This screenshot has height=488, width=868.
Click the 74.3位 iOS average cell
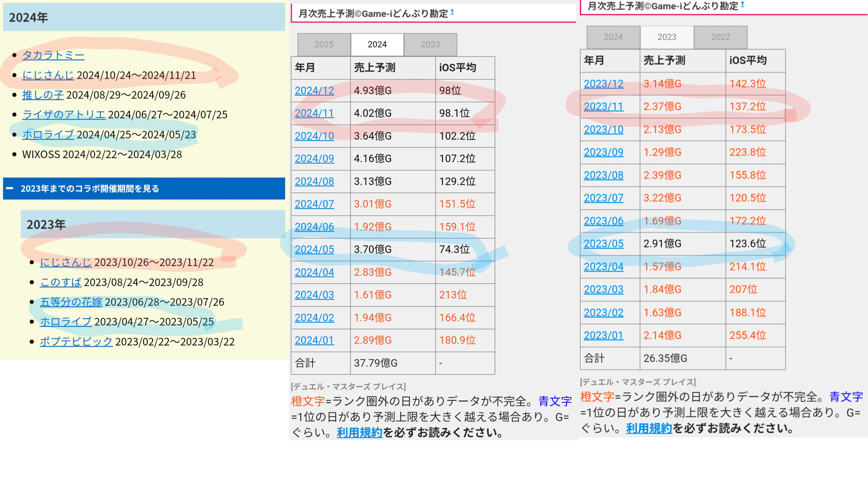[465, 250]
